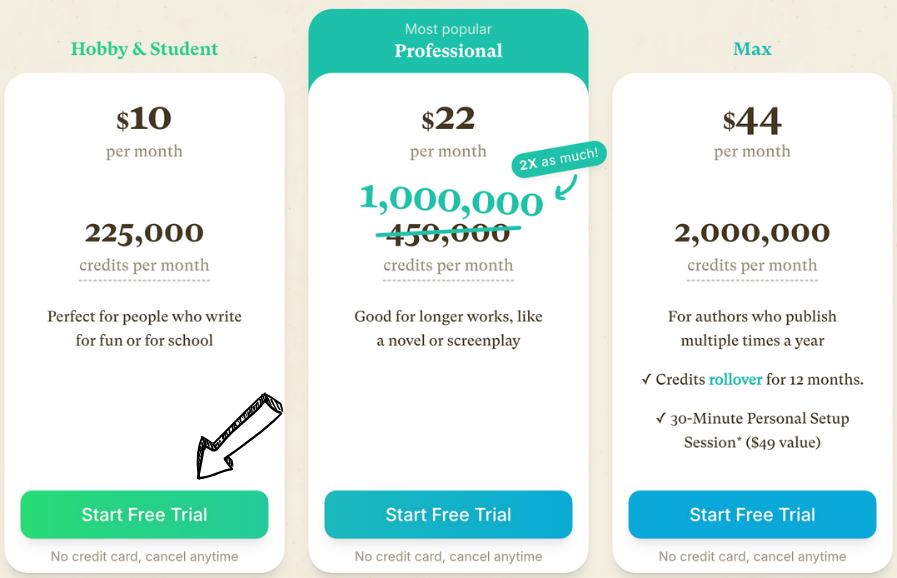Click the strikethrough '450,000' credits text
Viewport: 897px width, 578px height.
pos(448,233)
